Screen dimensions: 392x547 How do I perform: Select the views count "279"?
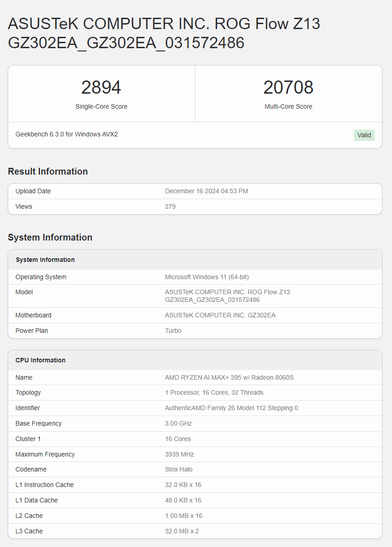point(170,206)
